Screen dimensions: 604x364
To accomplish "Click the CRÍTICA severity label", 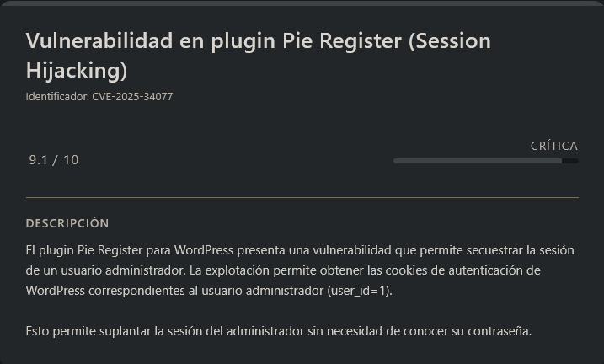I will click(553, 146).
